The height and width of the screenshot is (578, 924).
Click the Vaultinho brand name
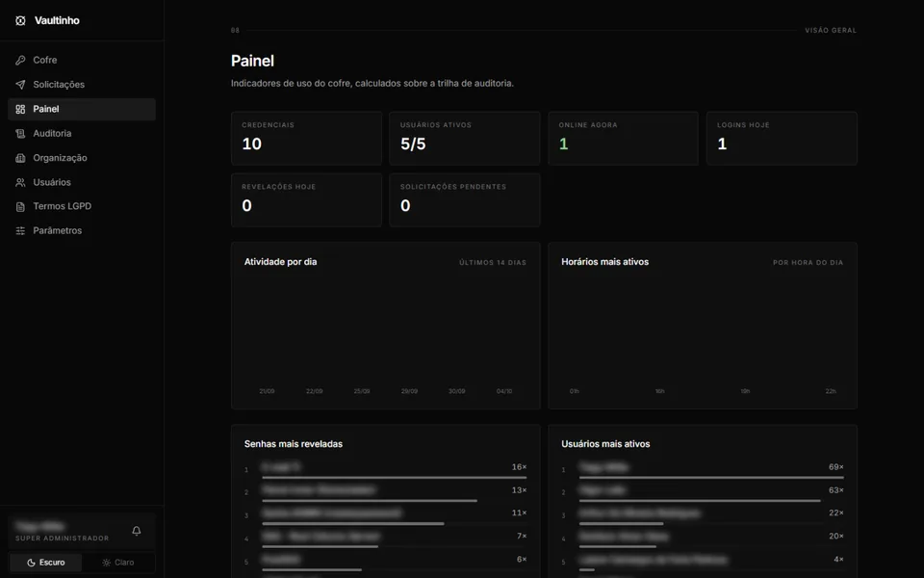click(57, 20)
